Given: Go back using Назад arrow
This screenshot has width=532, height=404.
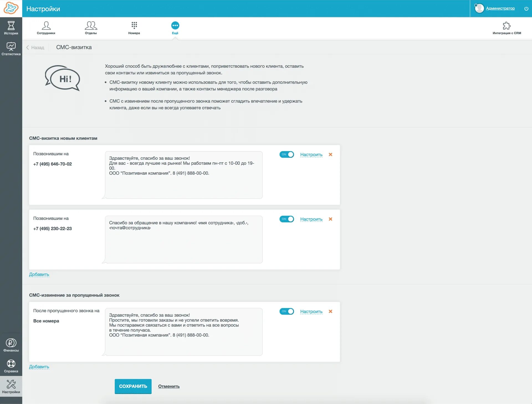Looking at the screenshot, I should (35, 47).
